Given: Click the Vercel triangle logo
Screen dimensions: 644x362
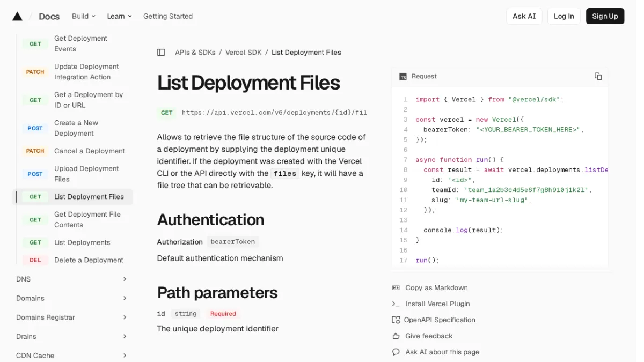Looking at the screenshot, I should coord(17,16).
